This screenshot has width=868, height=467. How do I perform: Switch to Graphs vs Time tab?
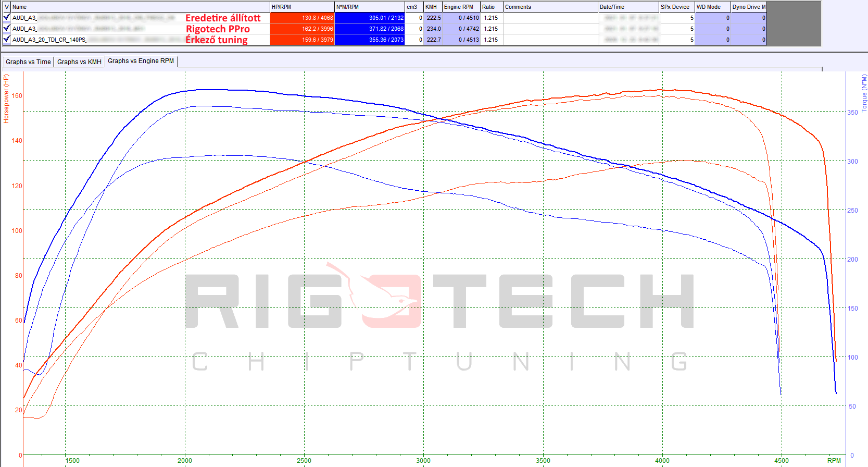pos(28,62)
